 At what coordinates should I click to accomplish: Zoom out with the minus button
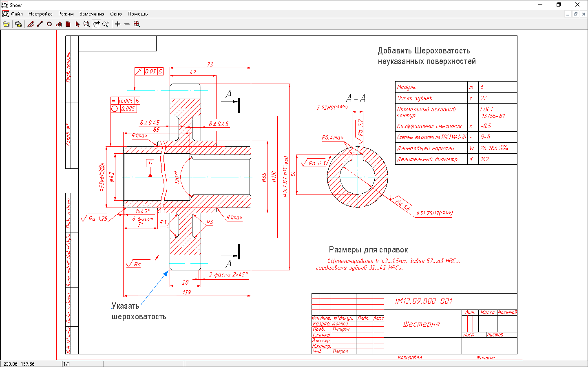pos(127,24)
